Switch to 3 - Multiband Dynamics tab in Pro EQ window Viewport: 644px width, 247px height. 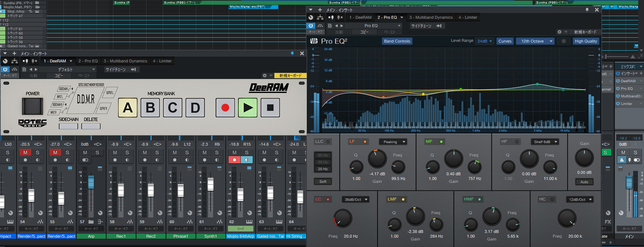(431, 17)
